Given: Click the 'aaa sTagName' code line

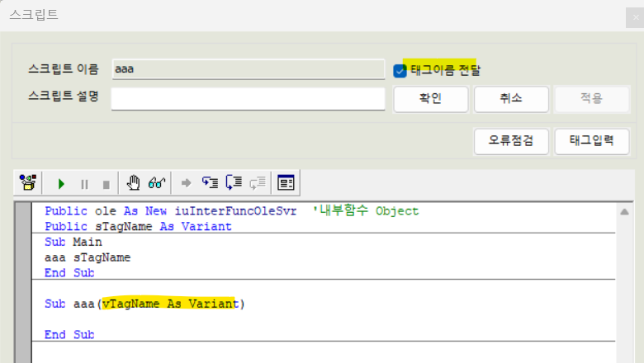Looking at the screenshot, I should click(x=88, y=257).
